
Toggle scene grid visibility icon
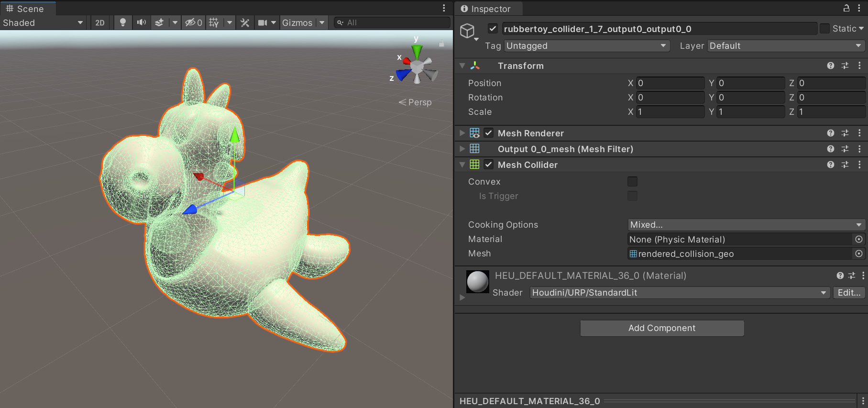pos(214,22)
